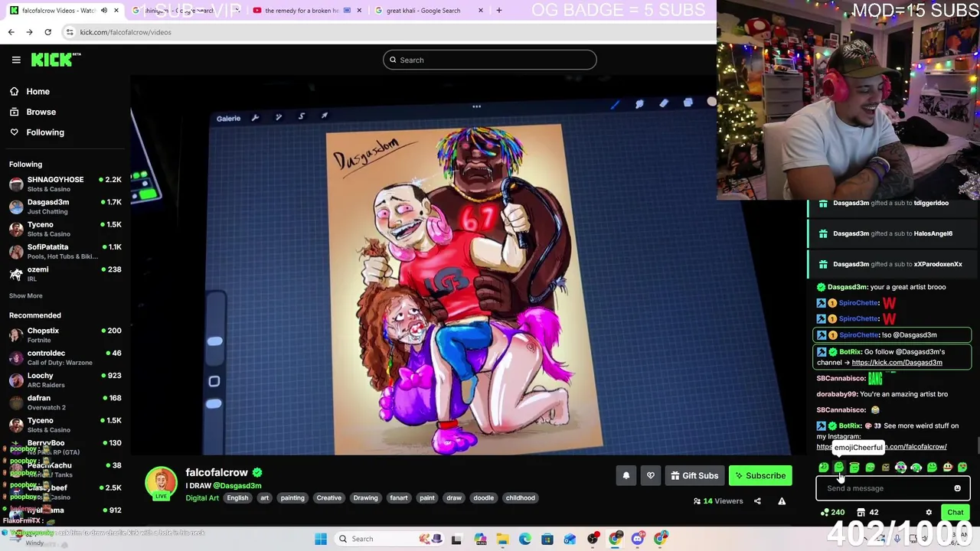This screenshot has width=980, height=551.
Task: Open dafran recommended channel
Action: 65,402
